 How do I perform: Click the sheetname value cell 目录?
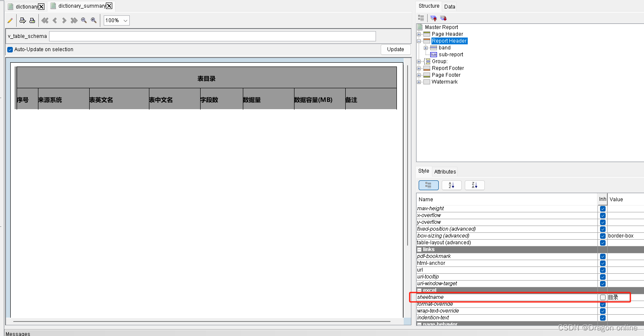(x=626, y=297)
